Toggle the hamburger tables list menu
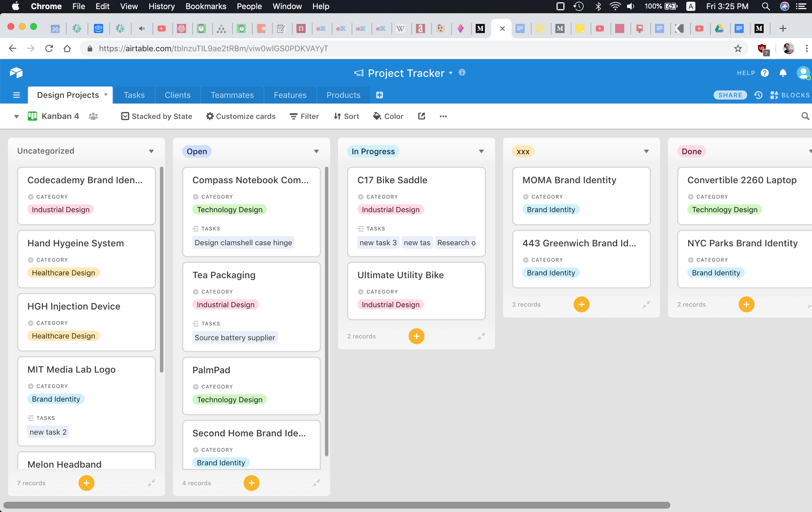This screenshot has height=512, width=812. click(16, 95)
